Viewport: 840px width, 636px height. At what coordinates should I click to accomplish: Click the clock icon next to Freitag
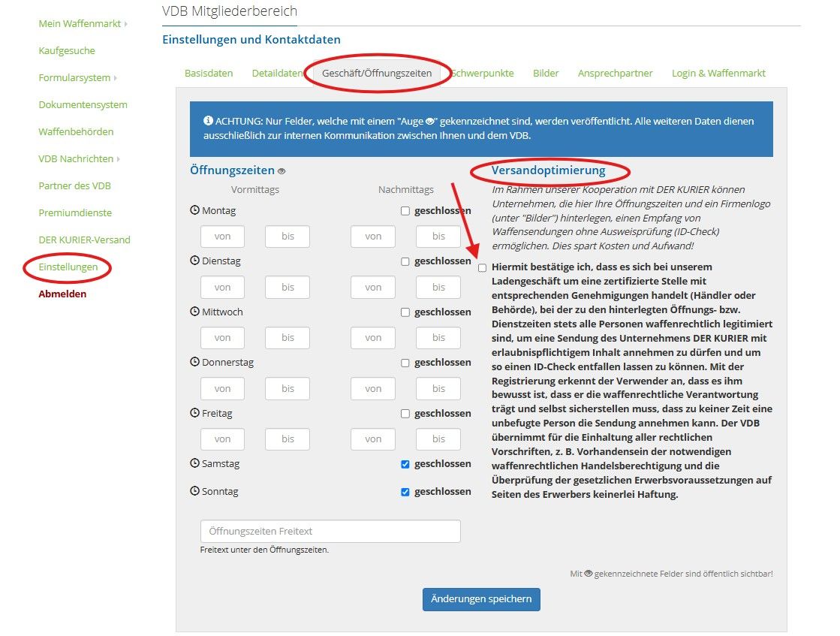[x=195, y=414]
